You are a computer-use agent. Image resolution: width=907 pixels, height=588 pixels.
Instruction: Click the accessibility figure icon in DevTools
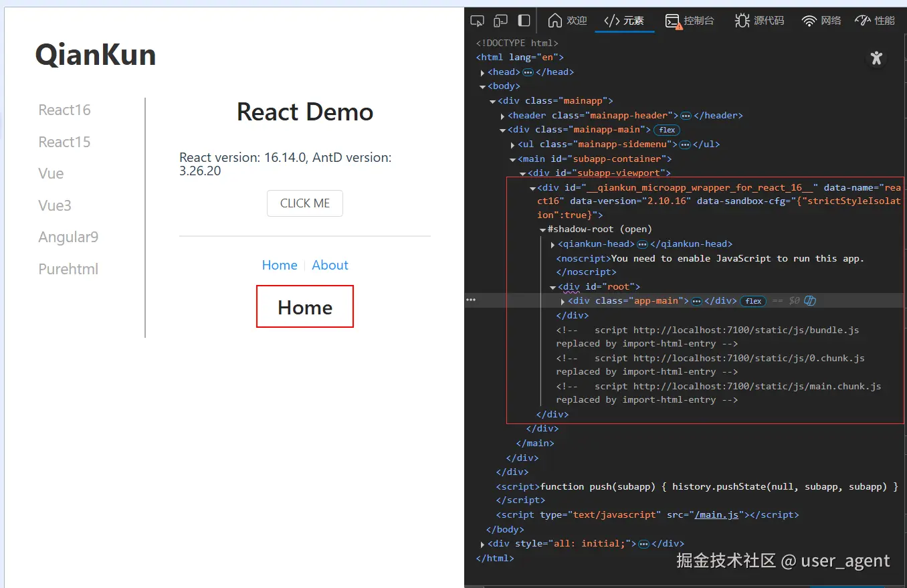click(x=876, y=58)
